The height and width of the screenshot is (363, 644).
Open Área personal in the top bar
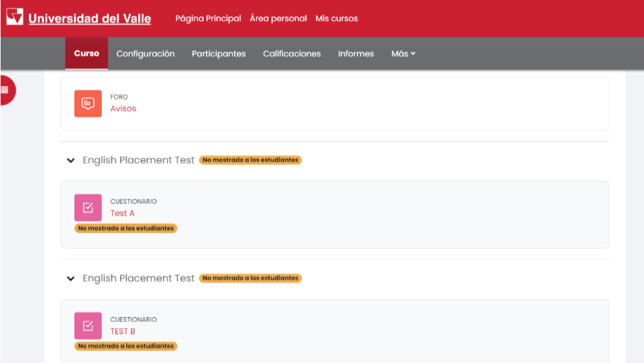[x=278, y=18]
